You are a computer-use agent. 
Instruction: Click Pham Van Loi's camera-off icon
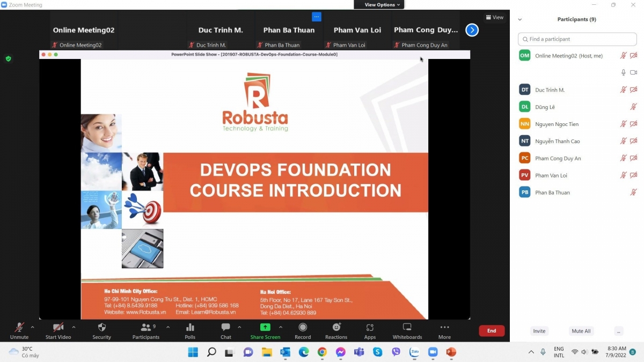pos(634,175)
